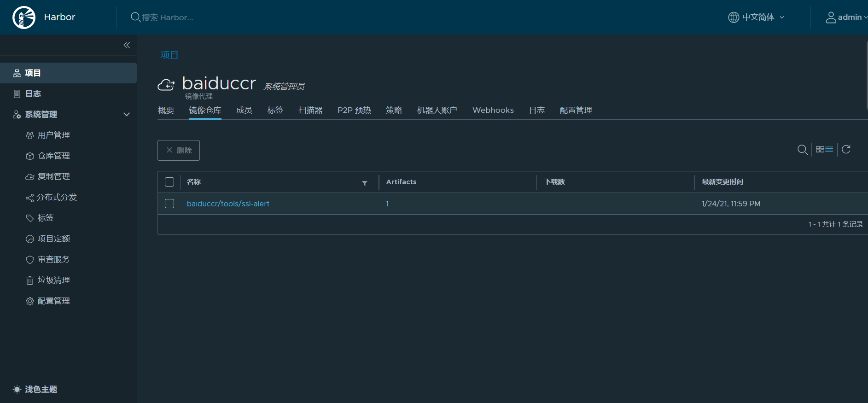Switch to list view icon
The width and height of the screenshot is (868, 403).
tap(829, 149)
